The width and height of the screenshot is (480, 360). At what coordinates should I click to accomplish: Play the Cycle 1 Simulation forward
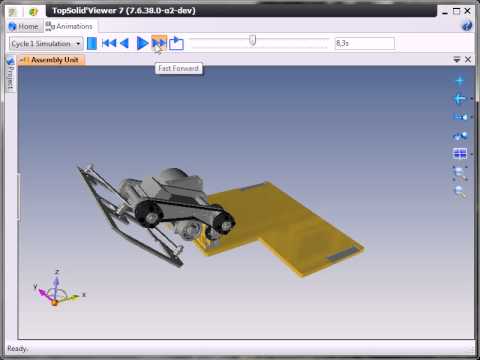point(142,43)
